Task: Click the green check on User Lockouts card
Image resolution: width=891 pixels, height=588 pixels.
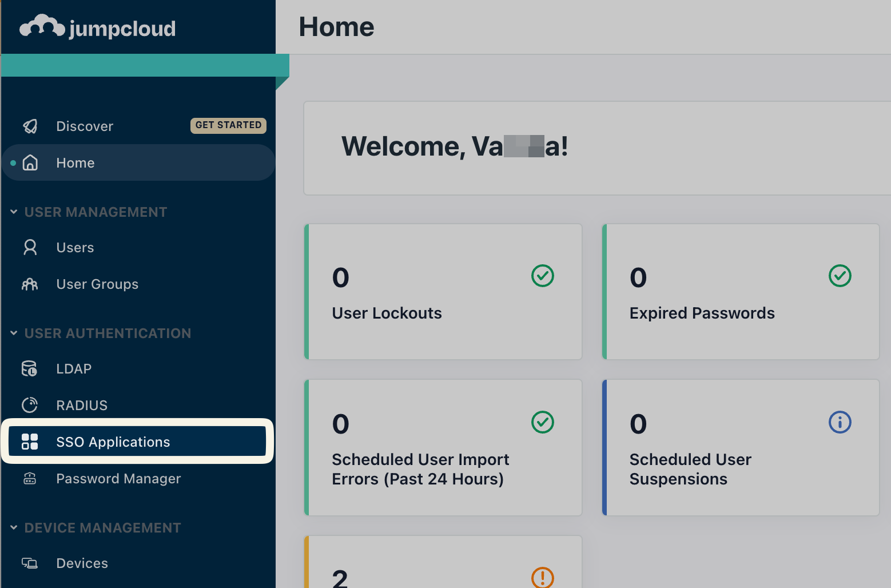Action: pos(542,276)
